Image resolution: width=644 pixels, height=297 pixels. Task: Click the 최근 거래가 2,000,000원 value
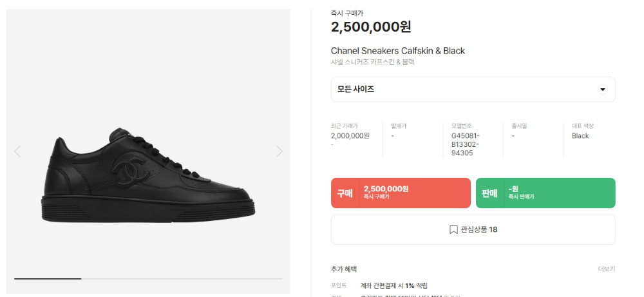click(x=350, y=136)
